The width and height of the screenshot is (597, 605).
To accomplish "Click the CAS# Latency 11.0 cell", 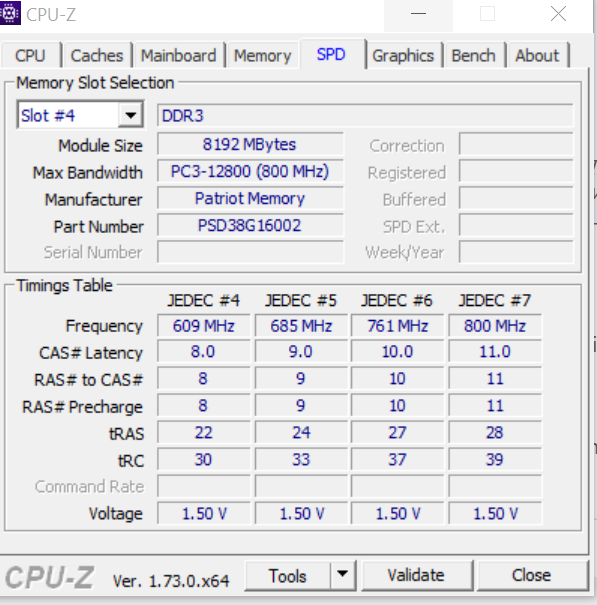I will click(495, 352).
